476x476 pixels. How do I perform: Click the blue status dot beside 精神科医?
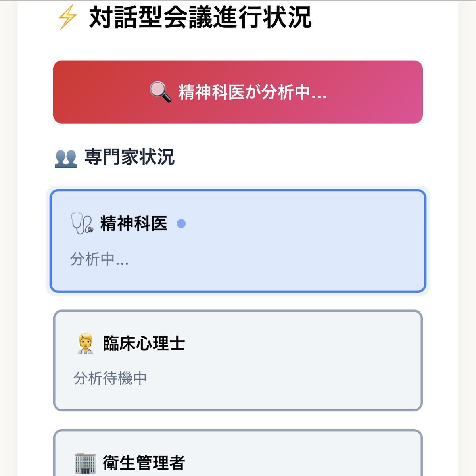(181, 224)
